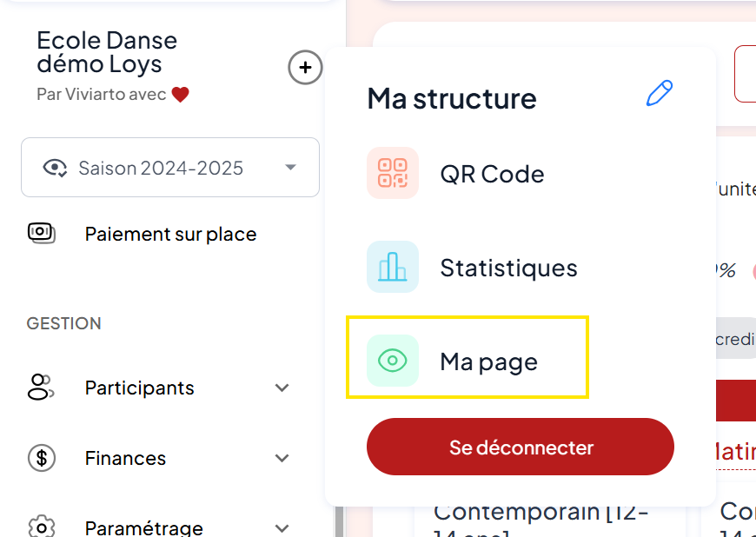Click the Statistiques bar chart icon
Viewport: 756px width, 537px height.
pos(393,267)
